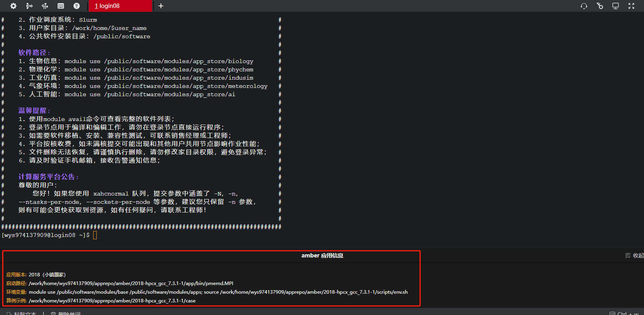The image size is (644, 315).
Task: Click the monitor display icon
Action: click(616, 6)
